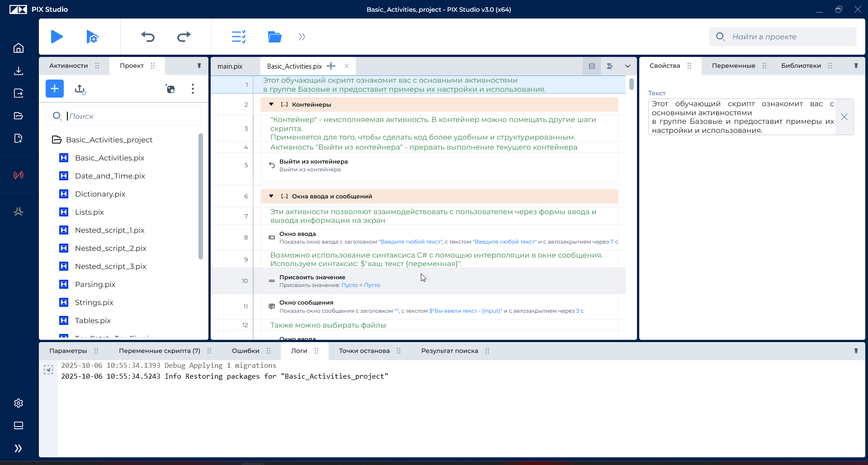
Task: Click the monitor icon in the left sidebar
Action: [19, 426]
